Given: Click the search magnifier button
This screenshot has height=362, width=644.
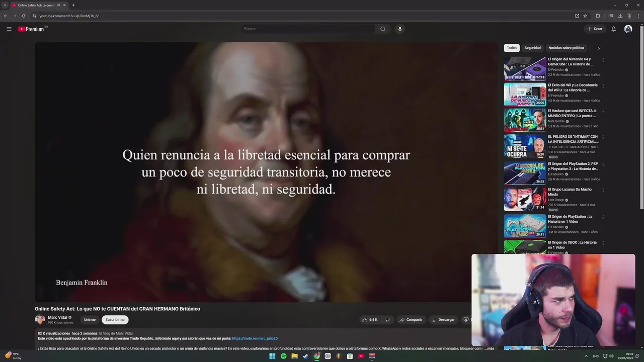Looking at the screenshot, I should [383, 29].
